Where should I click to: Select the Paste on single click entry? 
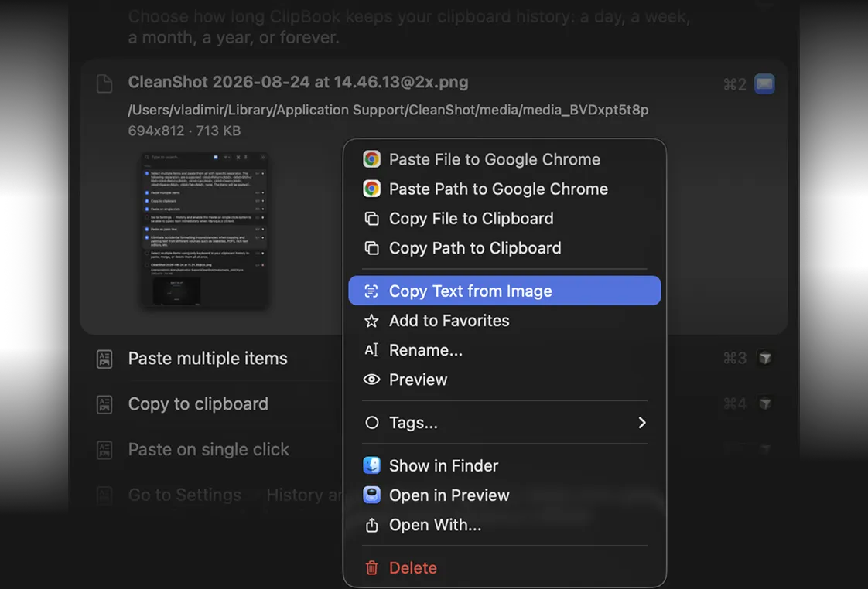pyautogui.click(x=209, y=449)
